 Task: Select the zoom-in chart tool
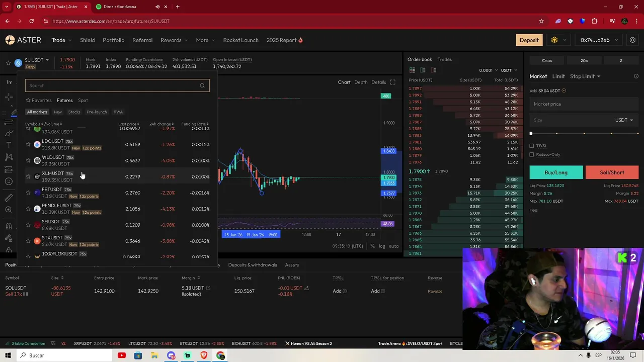[x=9, y=210]
